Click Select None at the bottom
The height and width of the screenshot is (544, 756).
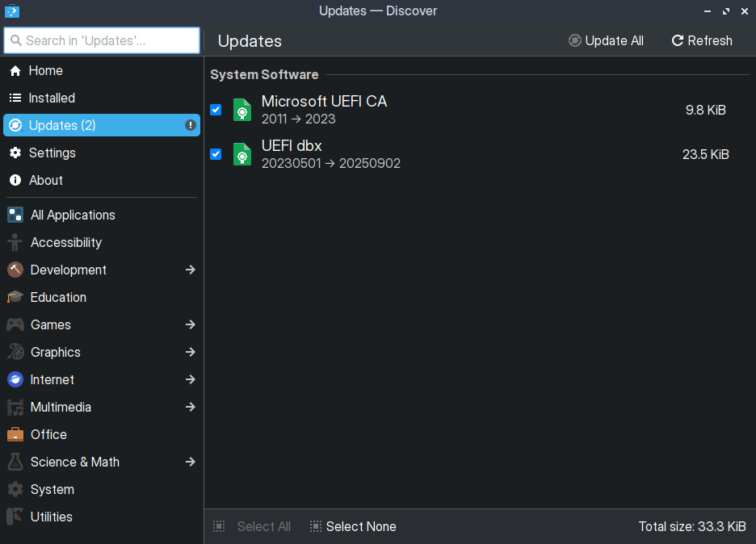353,526
